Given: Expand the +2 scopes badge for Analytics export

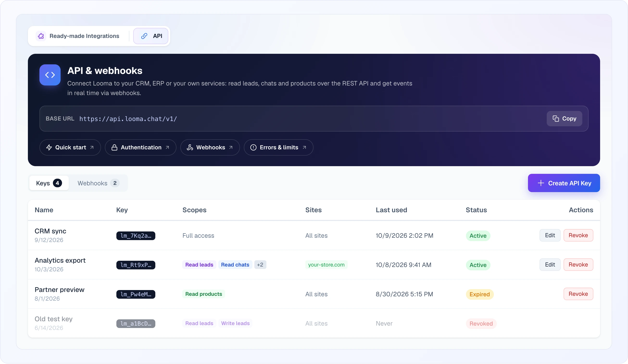Looking at the screenshot, I should 260,265.
